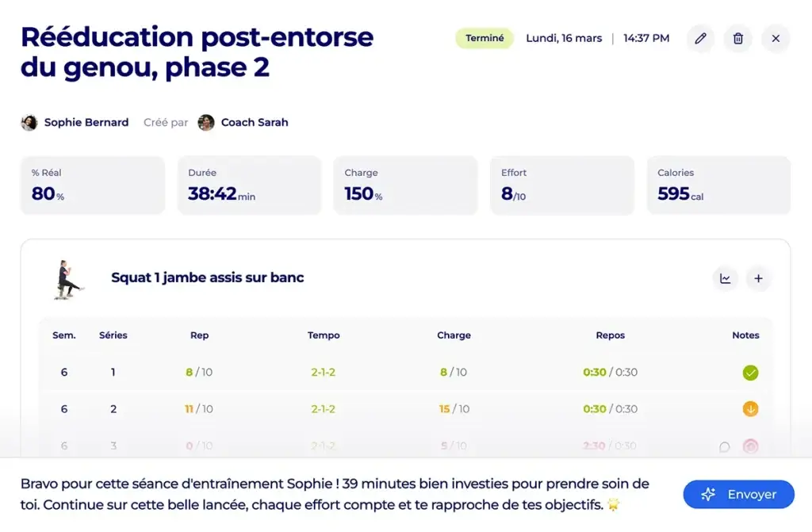Image resolution: width=812 pixels, height=532 pixels.
Task: Select the Effort 8/10 stat card
Action: pyautogui.click(x=562, y=185)
